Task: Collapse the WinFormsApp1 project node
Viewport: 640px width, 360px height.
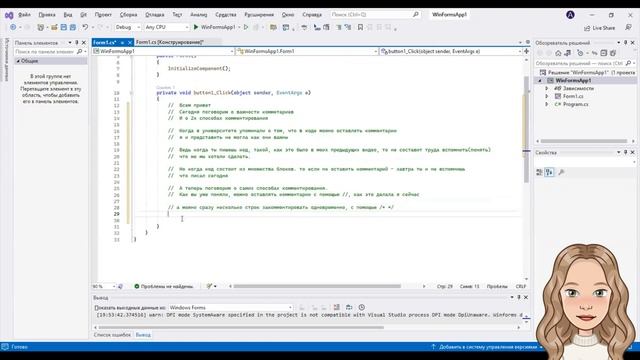Action: point(540,80)
